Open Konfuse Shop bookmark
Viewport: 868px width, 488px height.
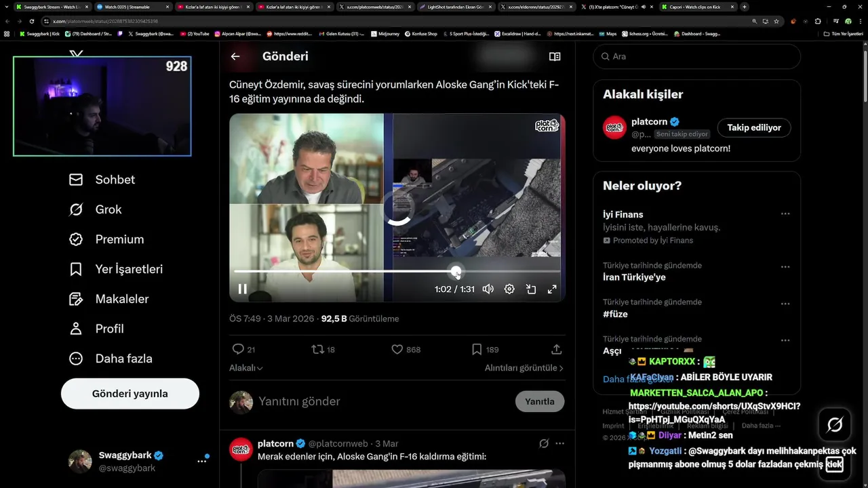421,33
